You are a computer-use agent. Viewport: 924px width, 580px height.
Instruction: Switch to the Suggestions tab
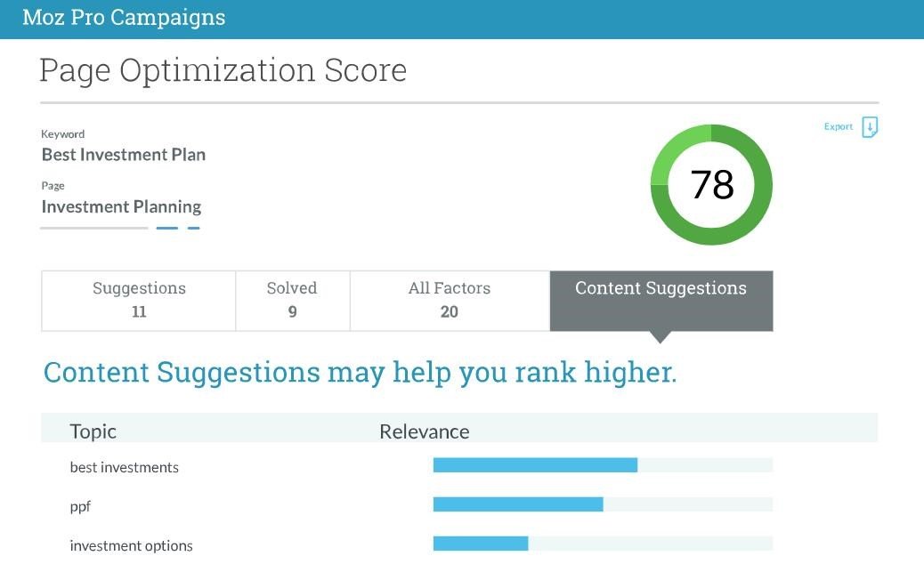pyautogui.click(x=139, y=300)
